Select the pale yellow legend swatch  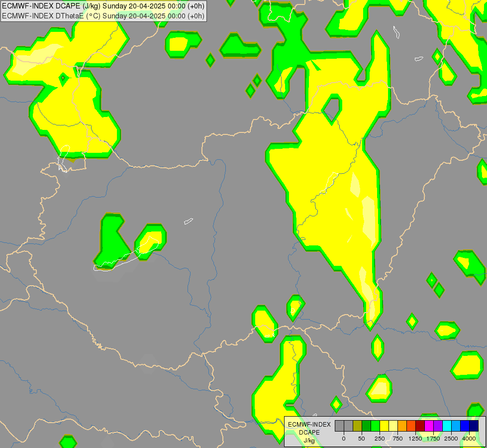tap(393, 426)
